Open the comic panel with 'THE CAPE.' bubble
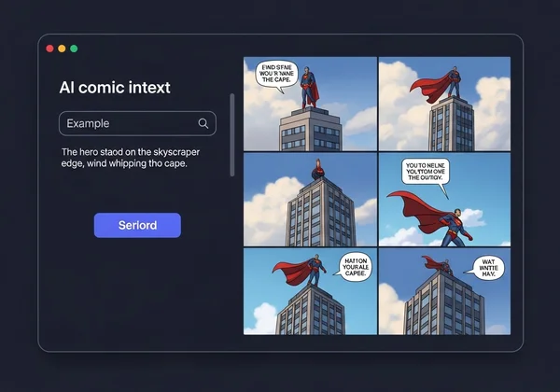The height and width of the screenshot is (392, 560). tap(310, 104)
